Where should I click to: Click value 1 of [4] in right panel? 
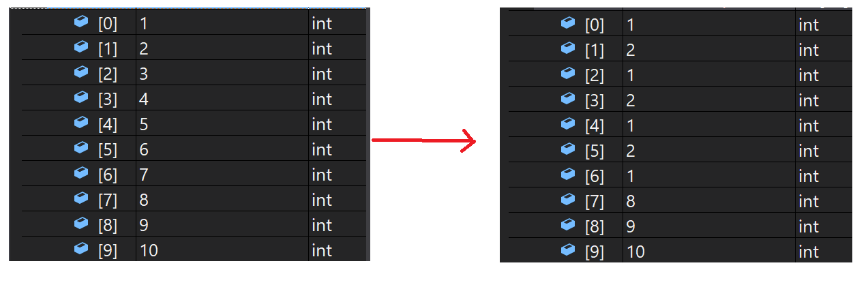pyautogui.click(x=631, y=126)
